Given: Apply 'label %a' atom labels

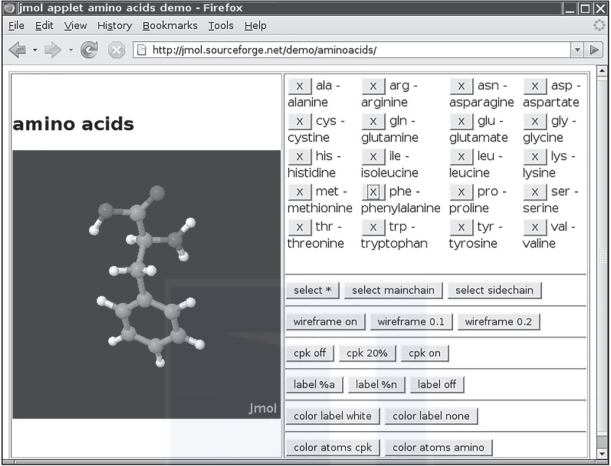Looking at the screenshot, I should (314, 385).
